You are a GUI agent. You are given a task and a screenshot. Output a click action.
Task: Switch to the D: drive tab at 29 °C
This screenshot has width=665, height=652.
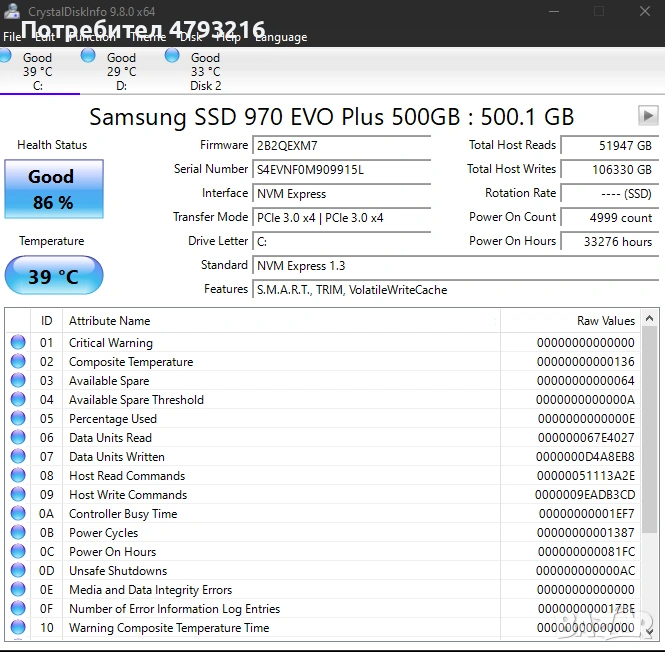121,71
